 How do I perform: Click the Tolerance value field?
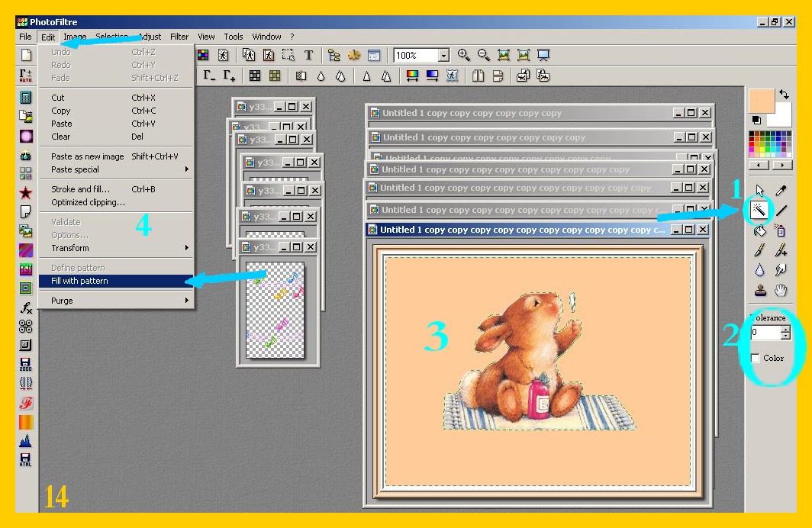[765, 333]
